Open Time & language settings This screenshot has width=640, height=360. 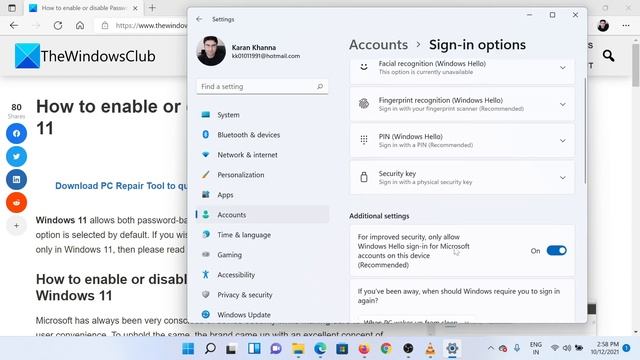[x=262, y=235]
